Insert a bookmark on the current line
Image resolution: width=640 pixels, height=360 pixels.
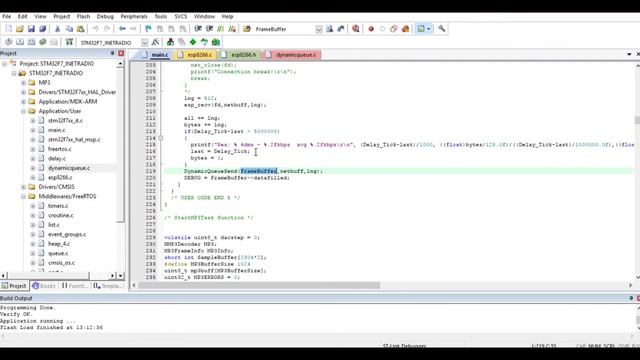point(148,29)
